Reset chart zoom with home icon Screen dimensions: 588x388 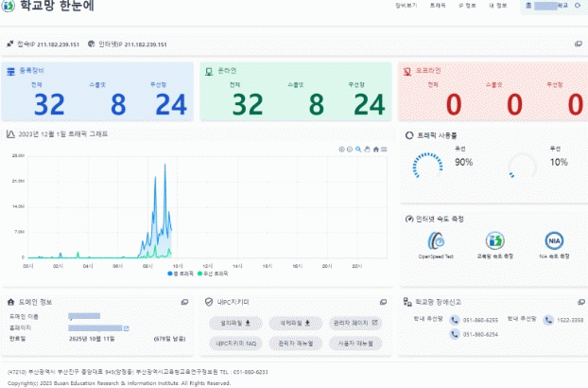375,150
